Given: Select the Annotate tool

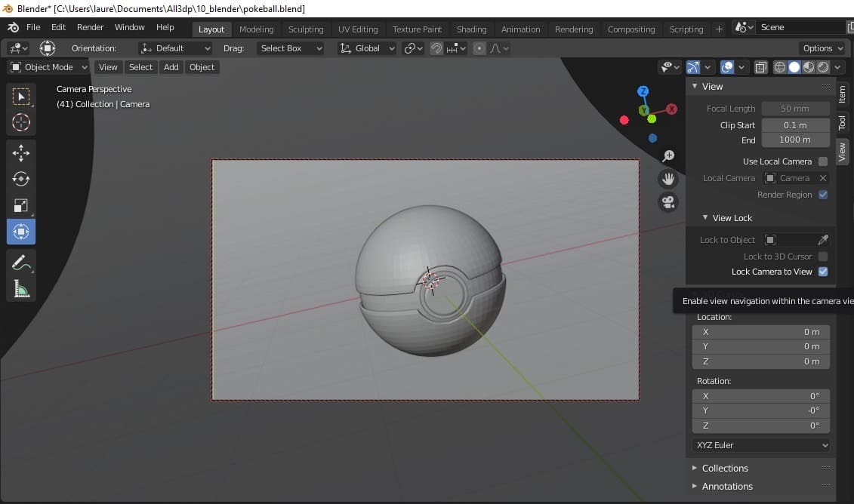Looking at the screenshot, I should (x=21, y=263).
